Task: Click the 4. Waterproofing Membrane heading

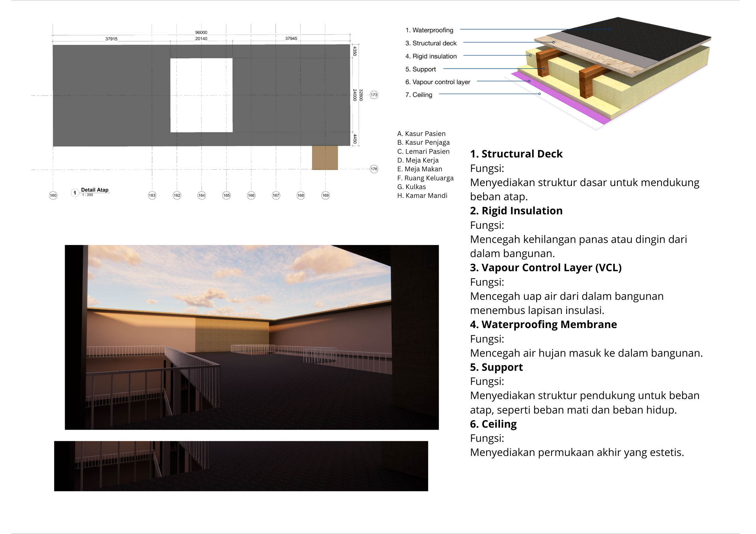Action: pos(544,324)
